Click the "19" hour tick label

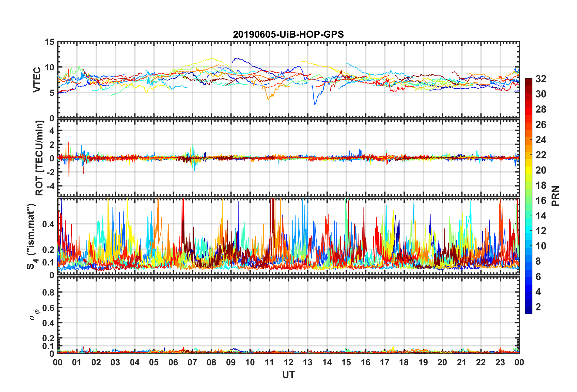423,363
